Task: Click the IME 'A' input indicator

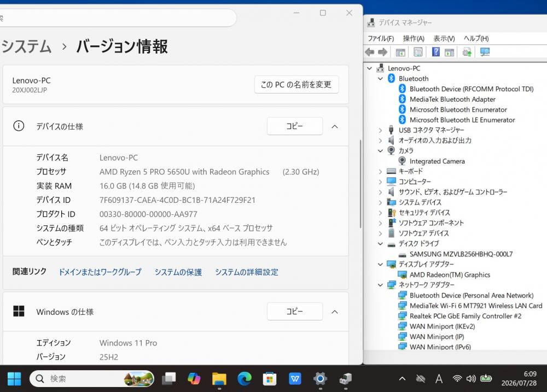Action: click(x=439, y=379)
